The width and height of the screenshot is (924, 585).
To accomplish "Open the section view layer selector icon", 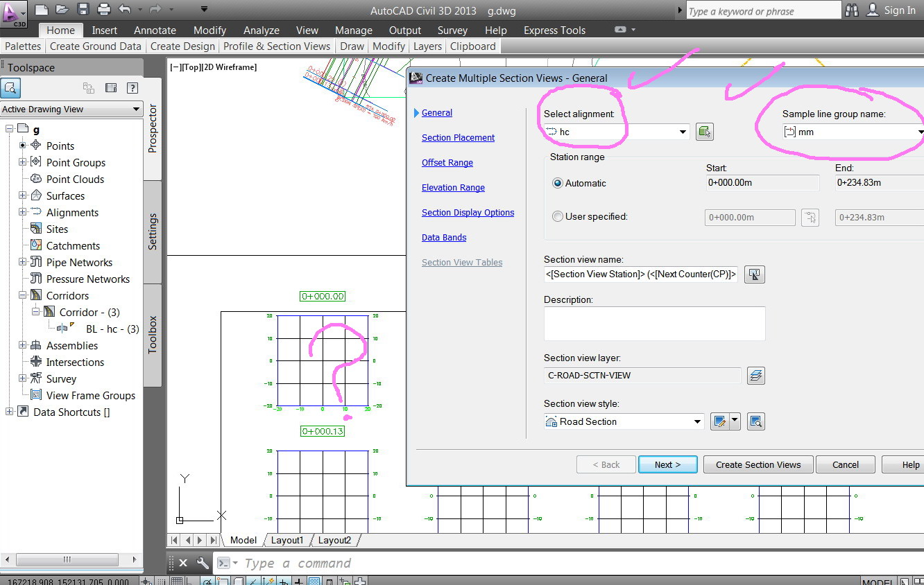I will (x=756, y=376).
